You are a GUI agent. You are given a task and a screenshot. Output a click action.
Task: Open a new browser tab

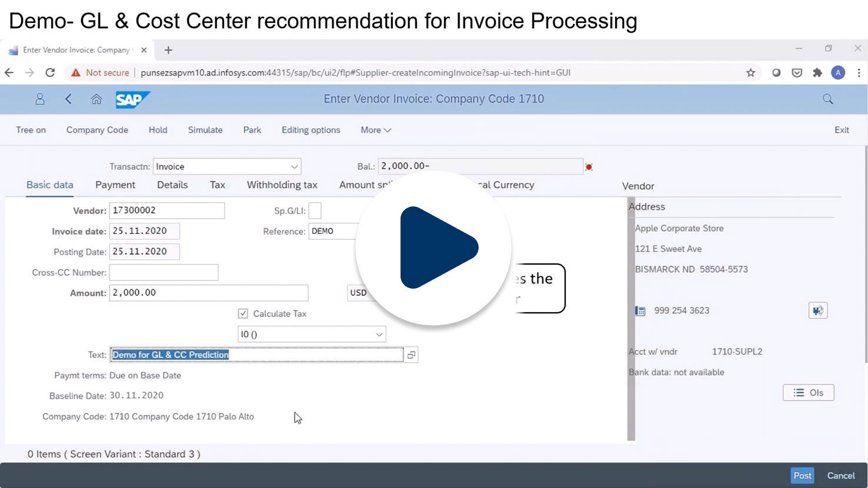point(168,50)
